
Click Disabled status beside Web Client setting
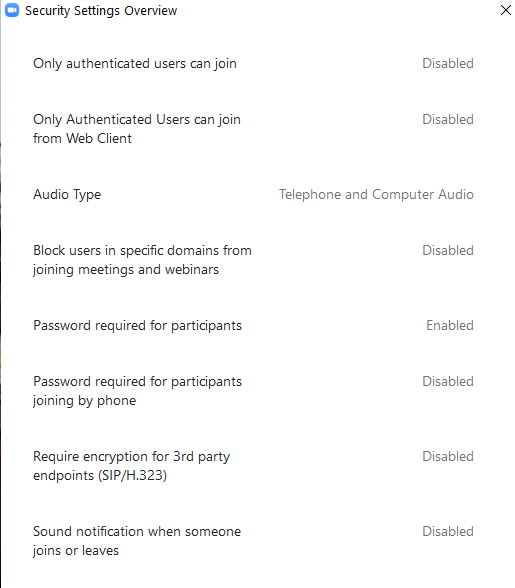(448, 119)
